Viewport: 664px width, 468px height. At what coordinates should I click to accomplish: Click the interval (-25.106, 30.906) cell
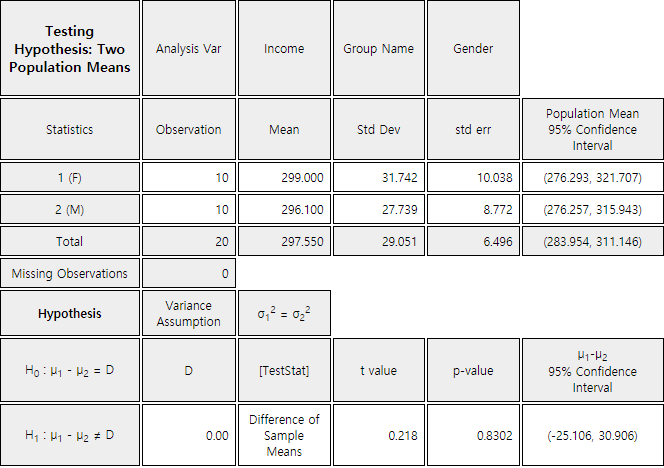coord(592,435)
